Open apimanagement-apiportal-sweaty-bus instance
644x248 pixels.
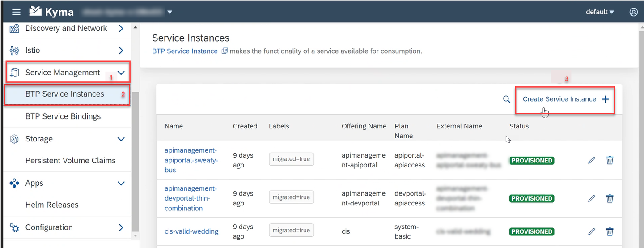point(191,160)
